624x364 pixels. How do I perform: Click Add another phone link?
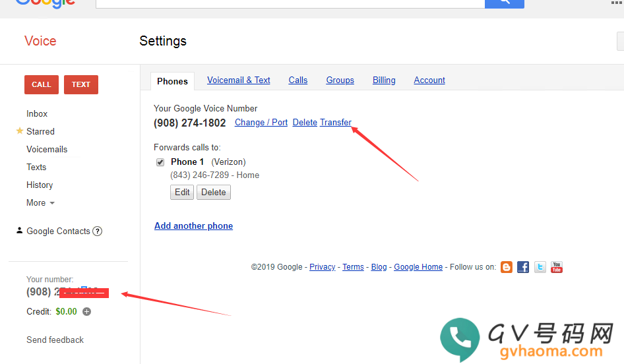pyautogui.click(x=193, y=226)
